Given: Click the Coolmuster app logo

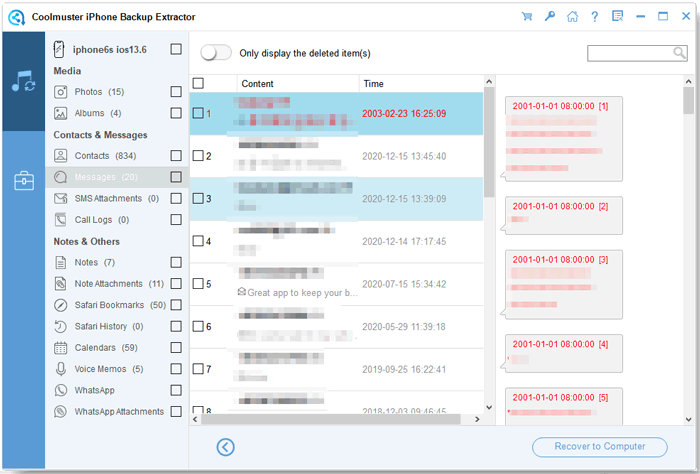Looking at the screenshot, I should tap(17, 17).
